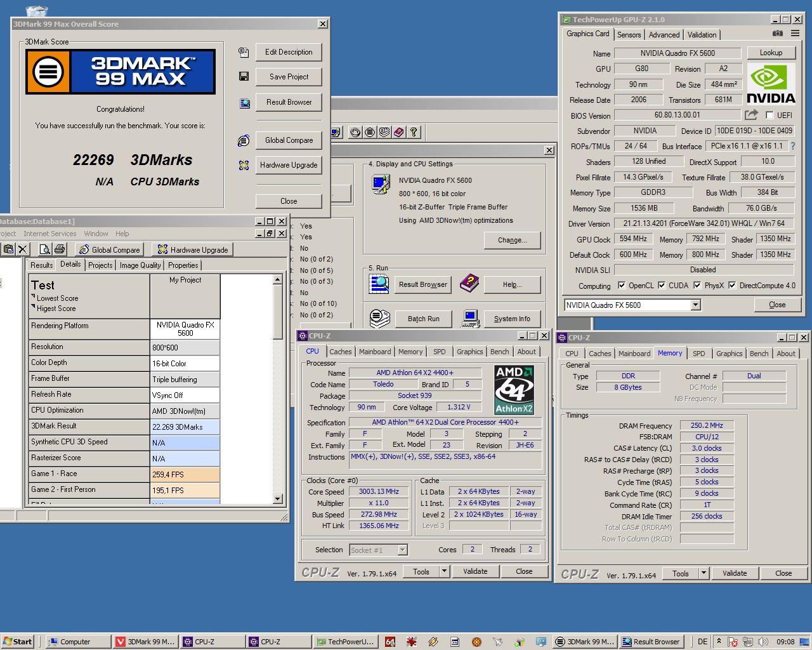Click the Core Speed 3003.13 MHz field
Viewport: 812px width, 650px height.
pos(379,491)
